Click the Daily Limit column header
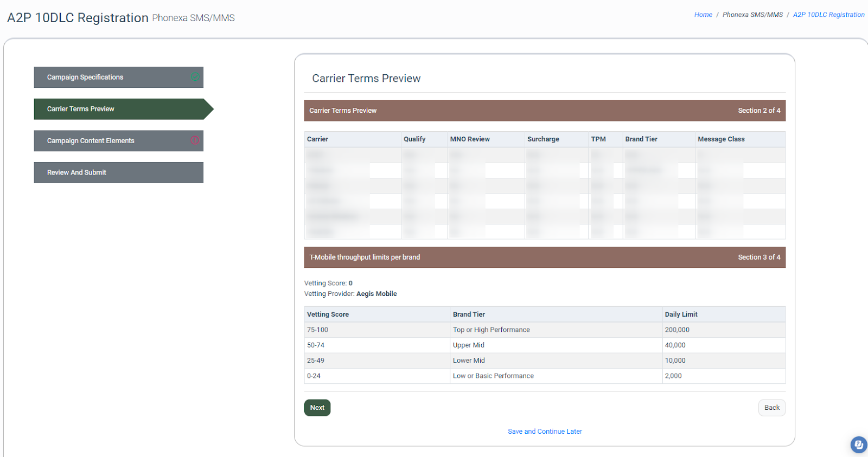 point(681,314)
